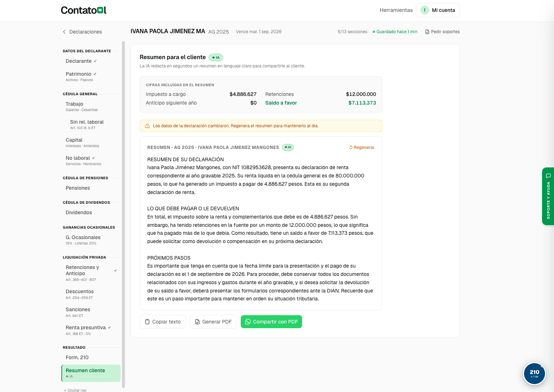The image size is (554, 392).
Task: Click Retenciones value $12.000.000
Action: coord(361,94)
